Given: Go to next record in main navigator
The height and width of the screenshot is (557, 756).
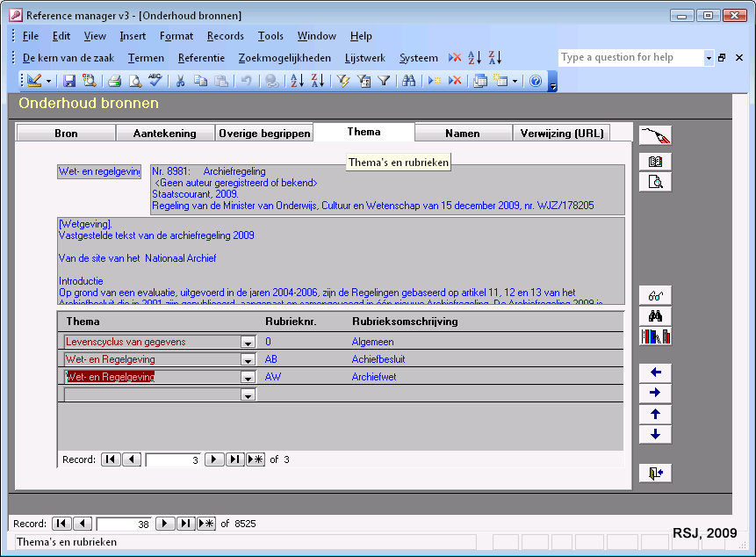Looking at the screenshot, I should pyautogui.click(x=164, y=524).
